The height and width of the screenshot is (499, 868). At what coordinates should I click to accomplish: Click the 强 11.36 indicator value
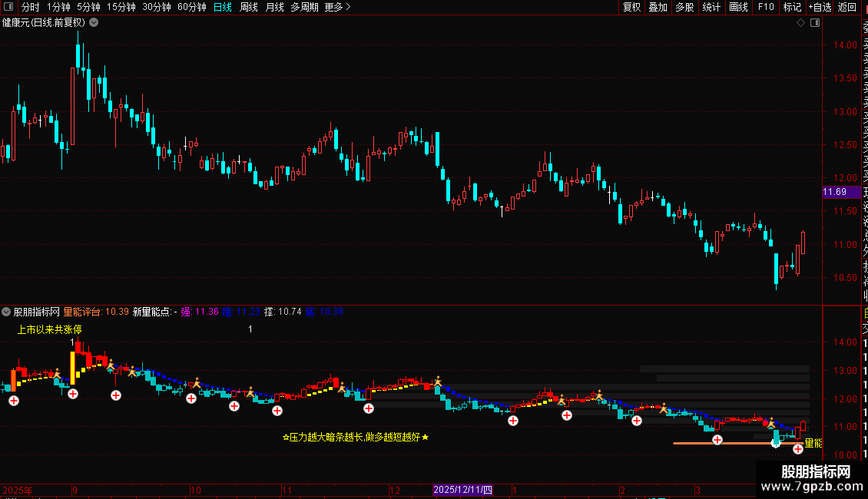pos(200,312)
